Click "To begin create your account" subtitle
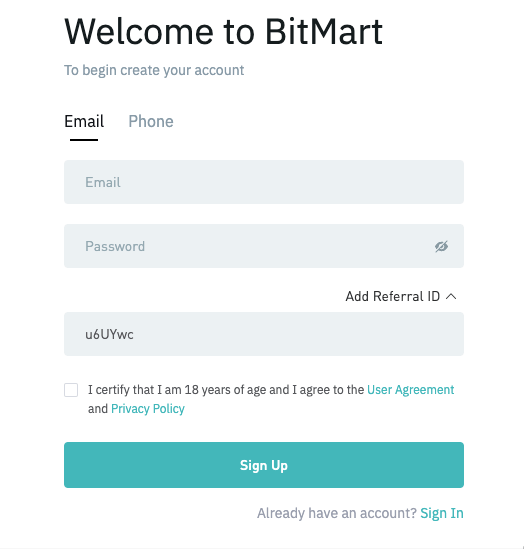This screenshot has height=549, width=524. (154, 70)
